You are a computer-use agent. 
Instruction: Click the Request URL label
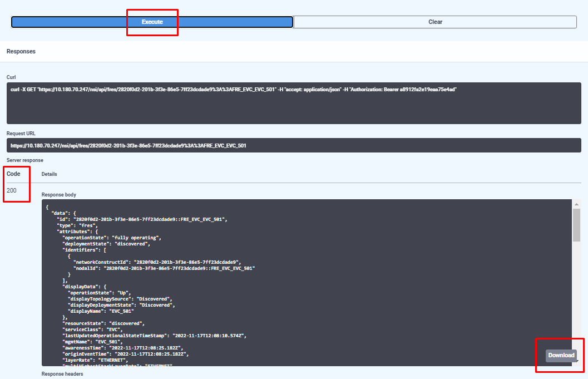click(x=21, y=134)
